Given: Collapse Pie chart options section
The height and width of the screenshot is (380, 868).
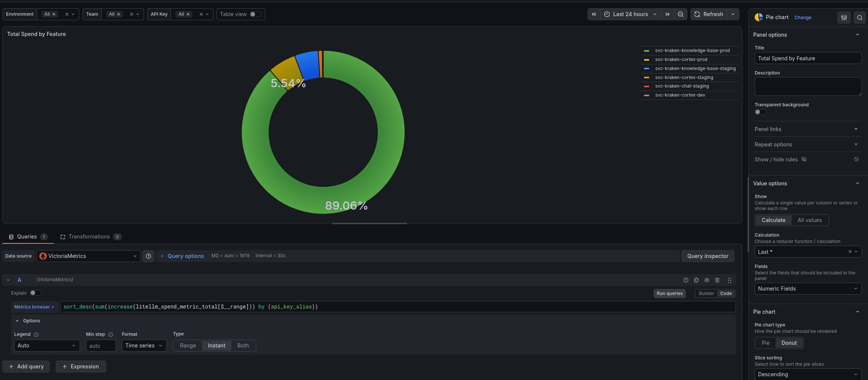Looking at the screenshot, I should point(858,312).
